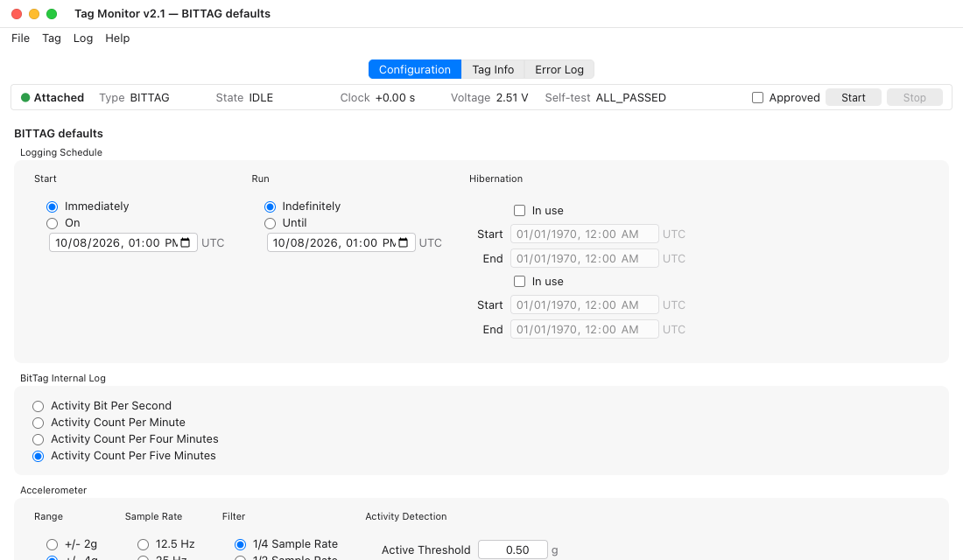
Task: Enable the second Hibernation In use checkbox
Action: [519, 281]
